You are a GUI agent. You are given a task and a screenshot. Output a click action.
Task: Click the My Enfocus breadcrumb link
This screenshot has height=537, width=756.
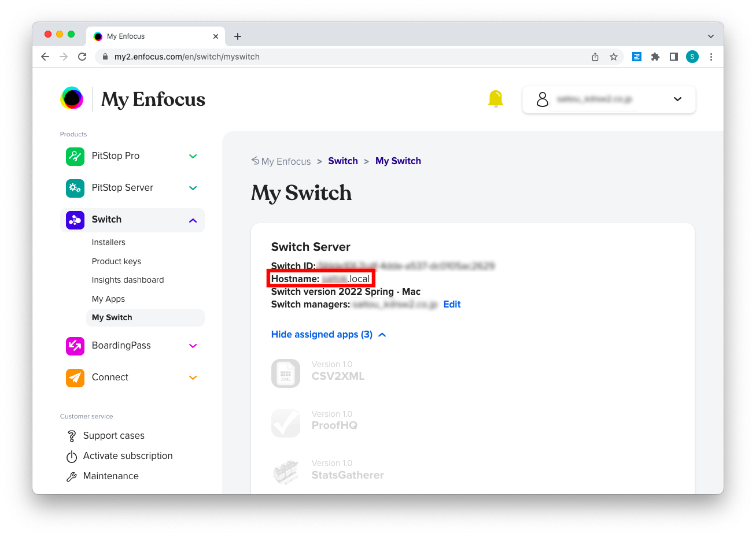point(286,161)
